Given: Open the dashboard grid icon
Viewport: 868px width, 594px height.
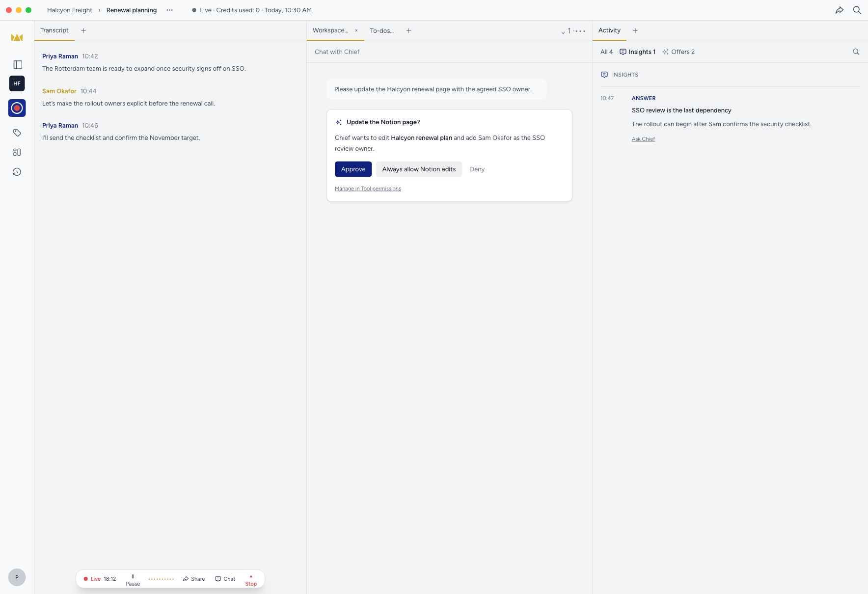Looking at the screenshot, I should click(17, 152).
